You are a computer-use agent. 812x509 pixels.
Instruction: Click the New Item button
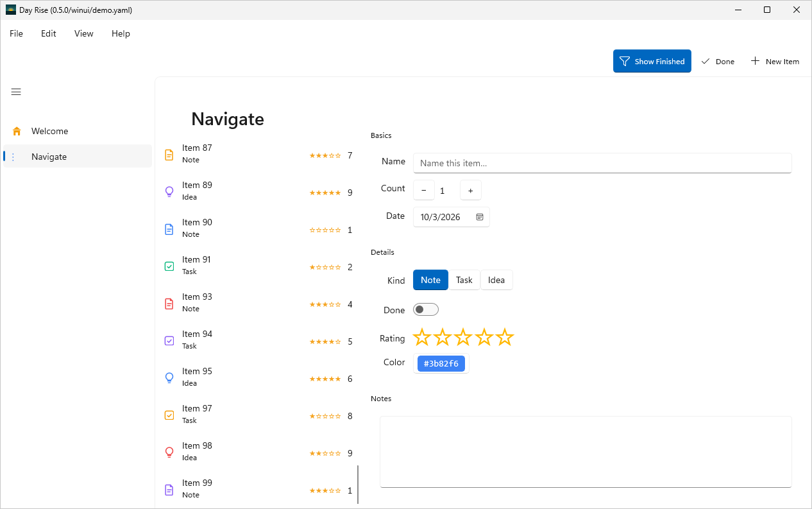[775, 61]
